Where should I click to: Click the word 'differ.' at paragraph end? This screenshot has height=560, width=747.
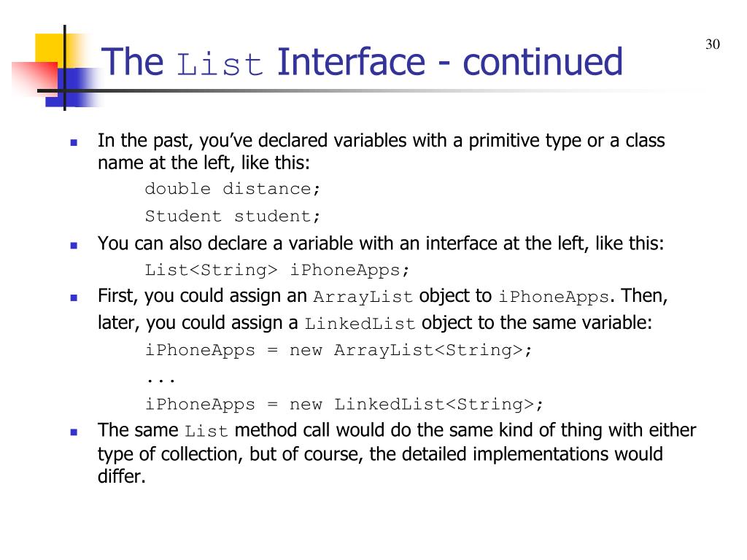pos(122,476)
